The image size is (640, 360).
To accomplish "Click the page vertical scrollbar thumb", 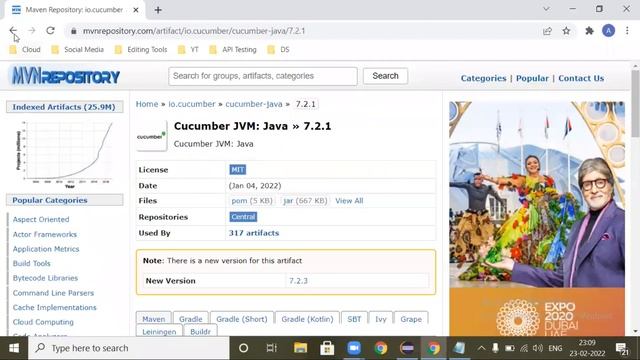I will (x=635, y=103).
